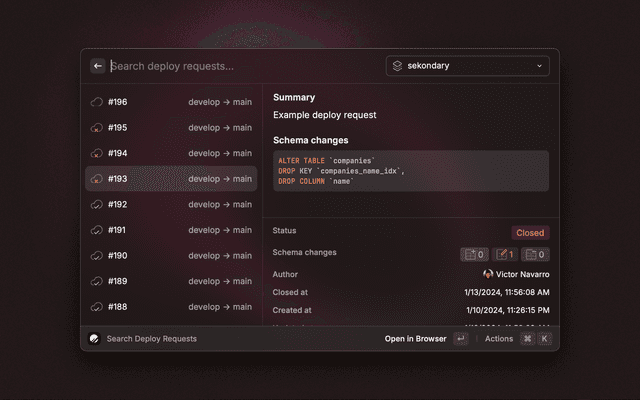Select the highlighted deploy request #193
The height and width of the screenshot is (400, 640).
point(171,179)
